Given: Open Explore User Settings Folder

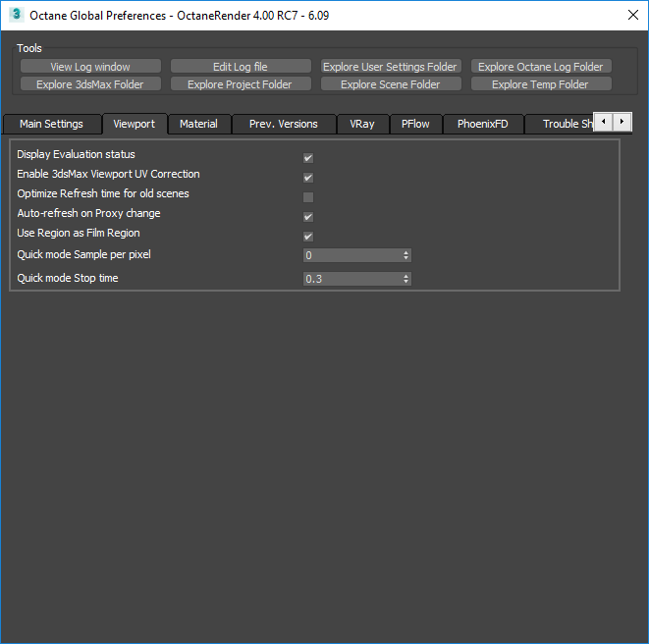Looking at the screenshot, I should click(391, 66).
